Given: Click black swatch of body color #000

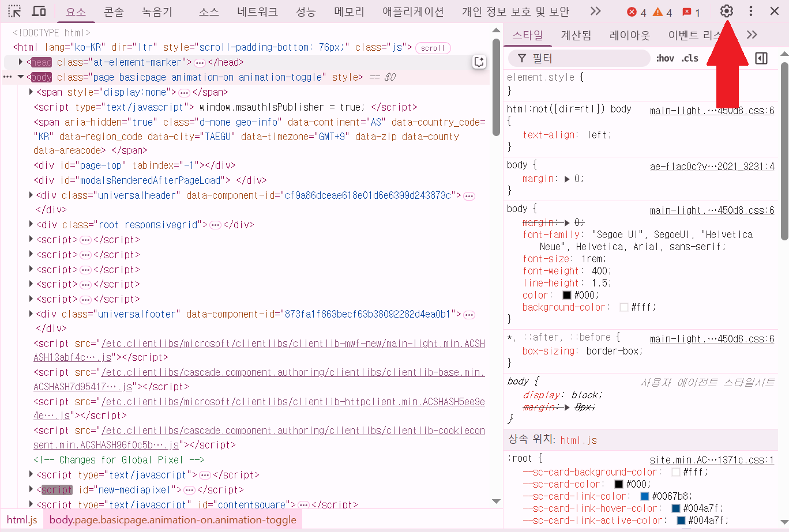Looking at the screenshot, I should pyautogui.click(x=566, y=295).
